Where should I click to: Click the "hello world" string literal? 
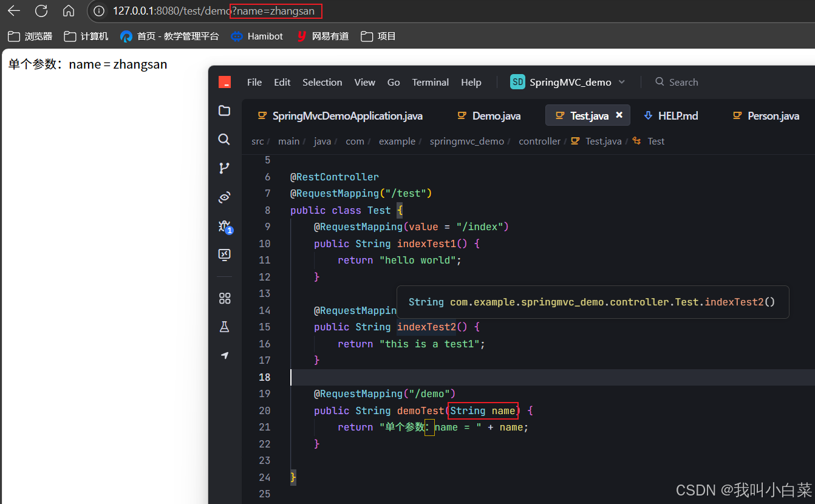pyautogui.click(x=418, y=260)
